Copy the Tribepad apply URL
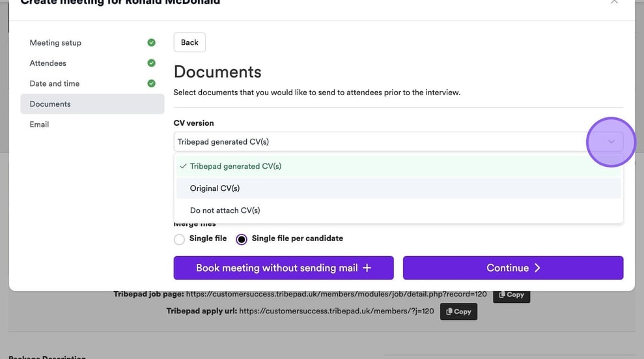644x359 pixels. [x=458, y=311]
